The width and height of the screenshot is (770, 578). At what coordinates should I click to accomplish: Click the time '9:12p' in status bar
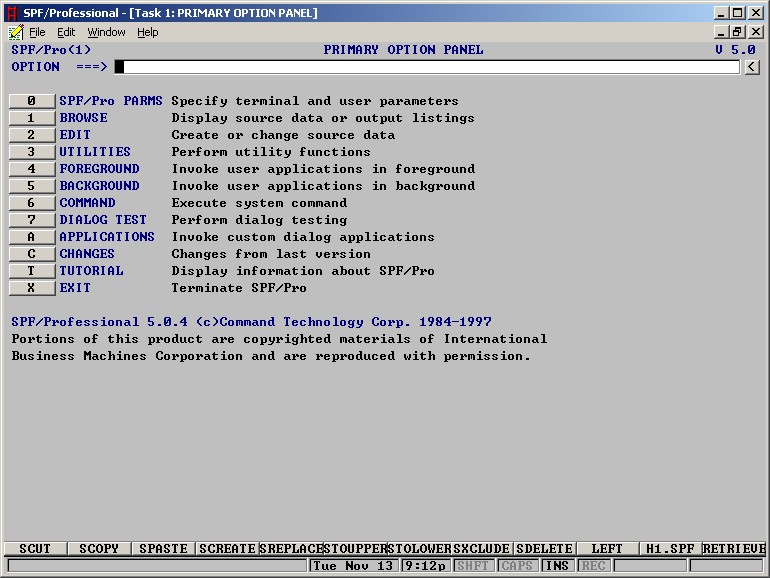tap(426, 566)
